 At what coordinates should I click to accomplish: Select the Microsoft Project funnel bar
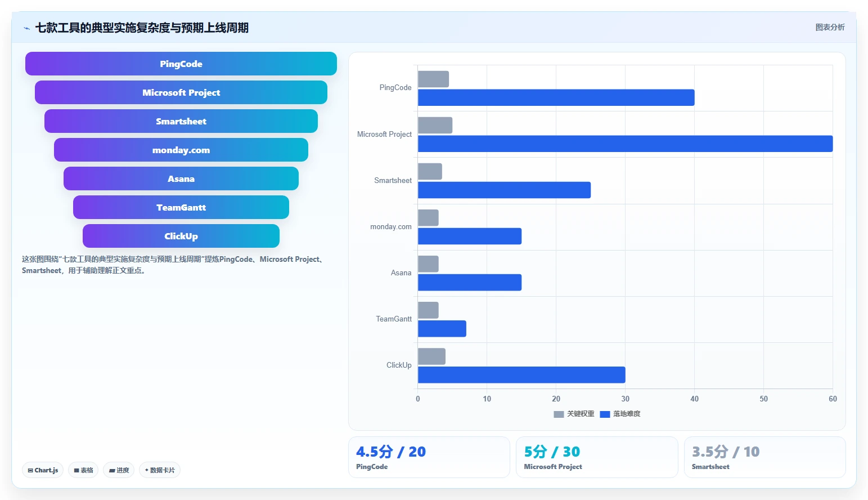click(x=181, y=92)
